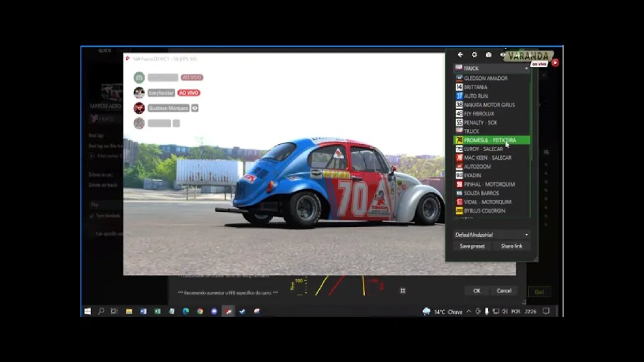Click Gustavo Marques avatar
The image size is (644, 362).
(139, 108)
